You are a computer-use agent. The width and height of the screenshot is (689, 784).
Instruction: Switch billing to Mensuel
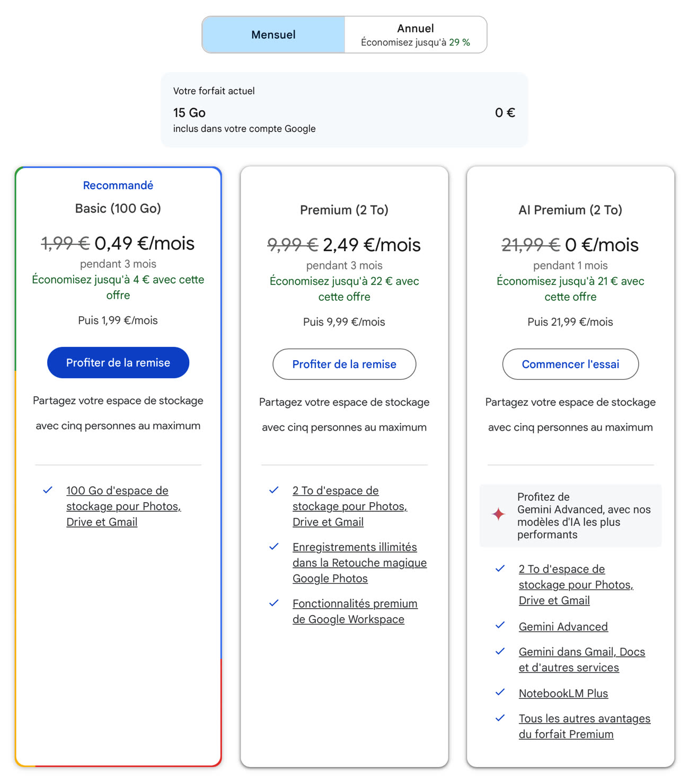pos(273,34)
